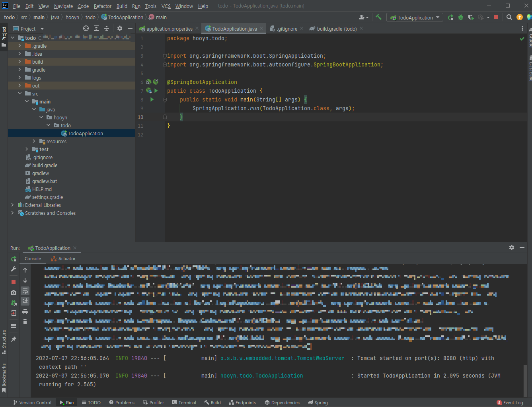The width and height of the screenshot is (532, 407).
Task: Open Dependencies tool window
Action: coord(282,403)
